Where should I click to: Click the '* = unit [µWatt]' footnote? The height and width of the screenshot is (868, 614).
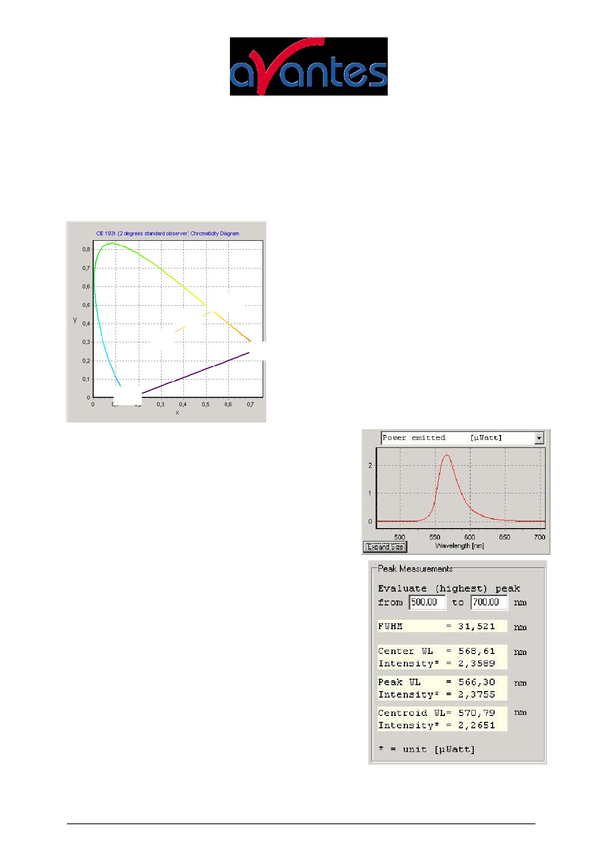click(x=427, y=749)
